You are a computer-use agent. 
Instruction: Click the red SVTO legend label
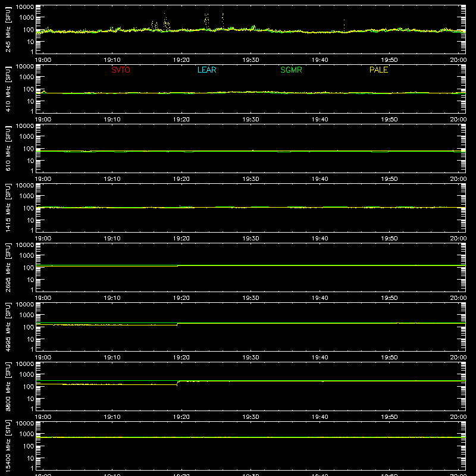pos(121,70)
